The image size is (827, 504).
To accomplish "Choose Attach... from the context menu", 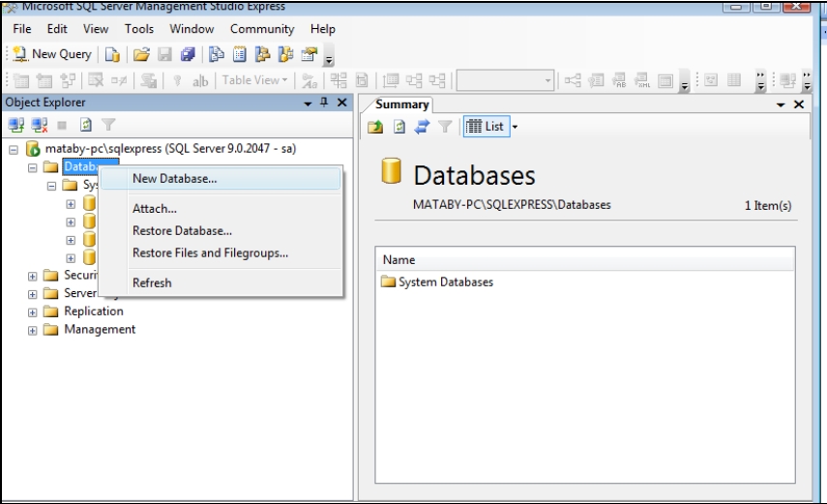I will 221,208.
